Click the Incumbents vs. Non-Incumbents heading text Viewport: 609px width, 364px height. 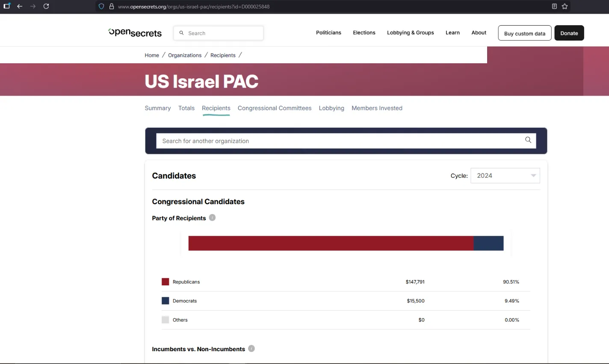pos(198,349)
